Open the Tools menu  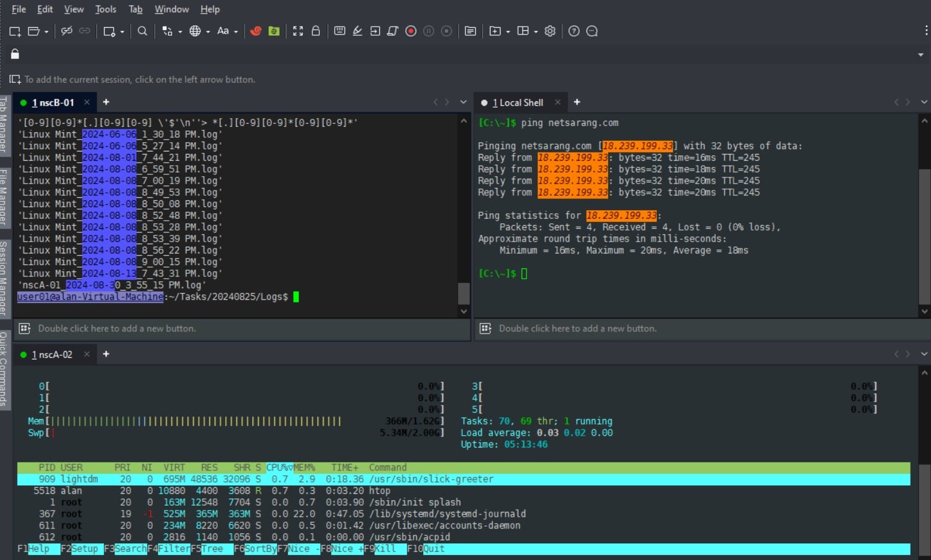[106, 9]
